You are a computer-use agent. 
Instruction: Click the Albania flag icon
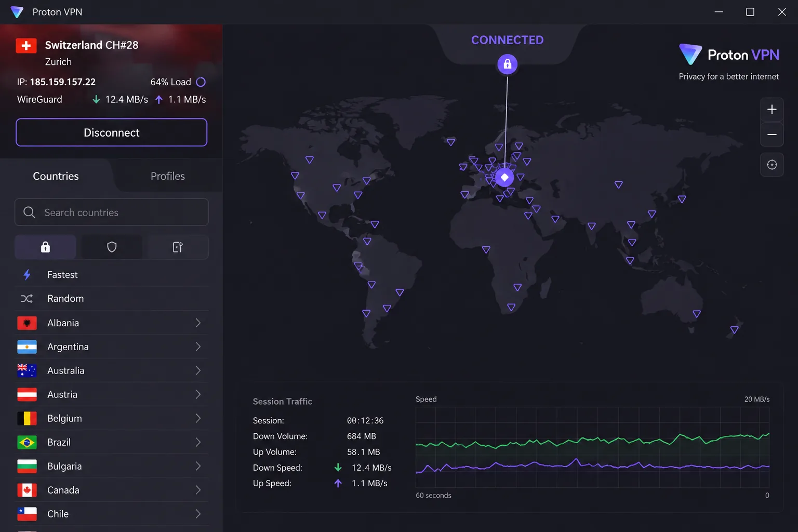click(x=27, y=323)
